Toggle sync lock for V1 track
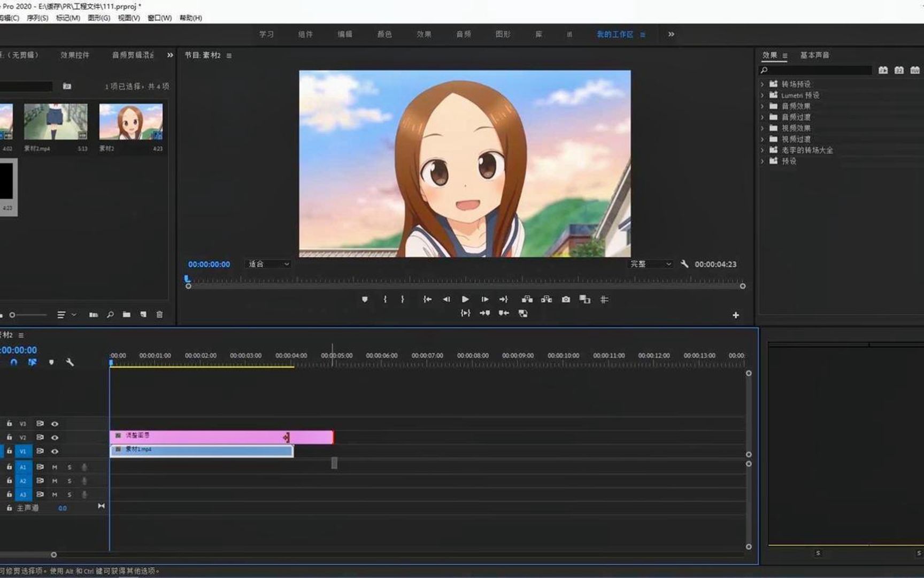Screen dimensions: 924x578 [40, 451]
